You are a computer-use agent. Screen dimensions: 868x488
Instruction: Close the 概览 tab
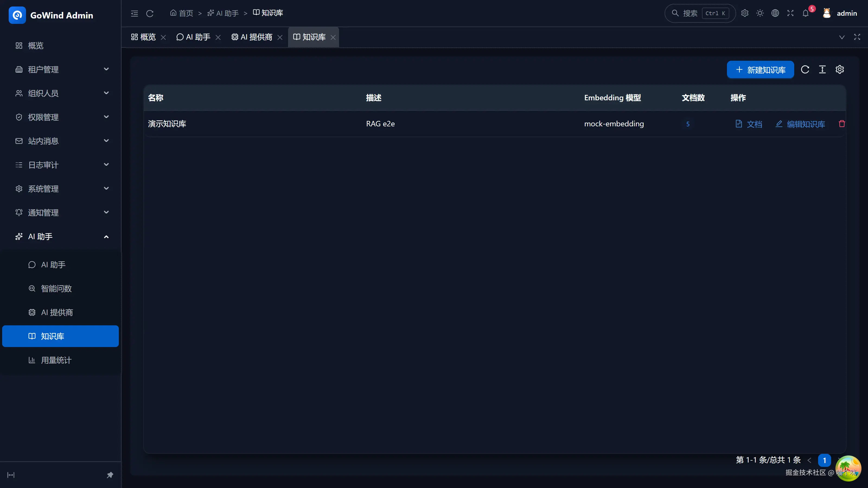[163, 37]
